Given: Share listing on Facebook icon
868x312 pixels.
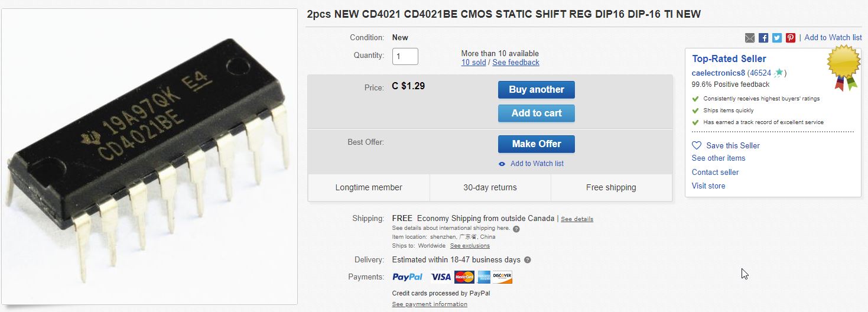Looking at the screenshot, I should tap(763, 38).
